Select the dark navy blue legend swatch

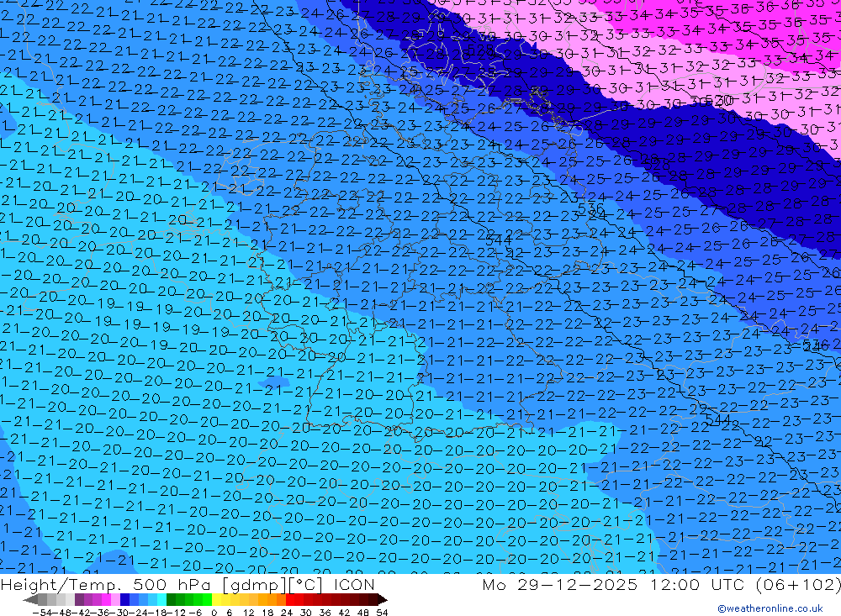click(x=124, y=599)
